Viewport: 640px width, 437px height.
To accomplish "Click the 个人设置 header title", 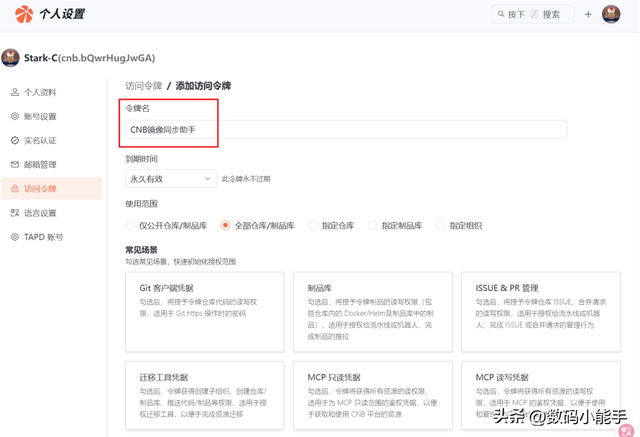I will click(62, 14).
